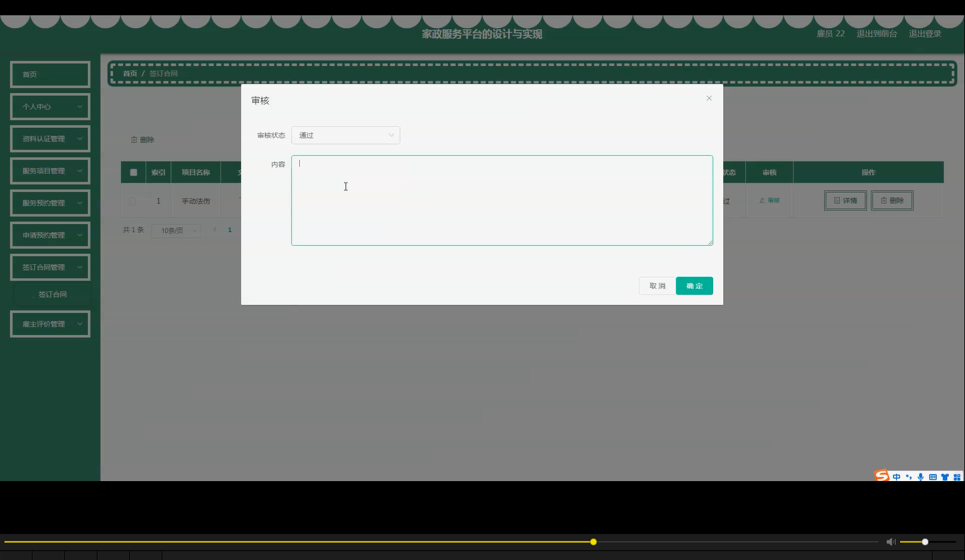Click 退出到前台 in the header
Screen dimensions: 965x560
point(877,34)
